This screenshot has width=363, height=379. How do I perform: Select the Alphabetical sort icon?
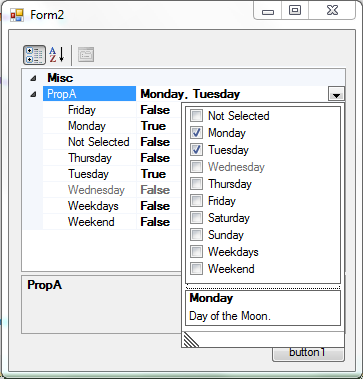[x=57, y=55]
